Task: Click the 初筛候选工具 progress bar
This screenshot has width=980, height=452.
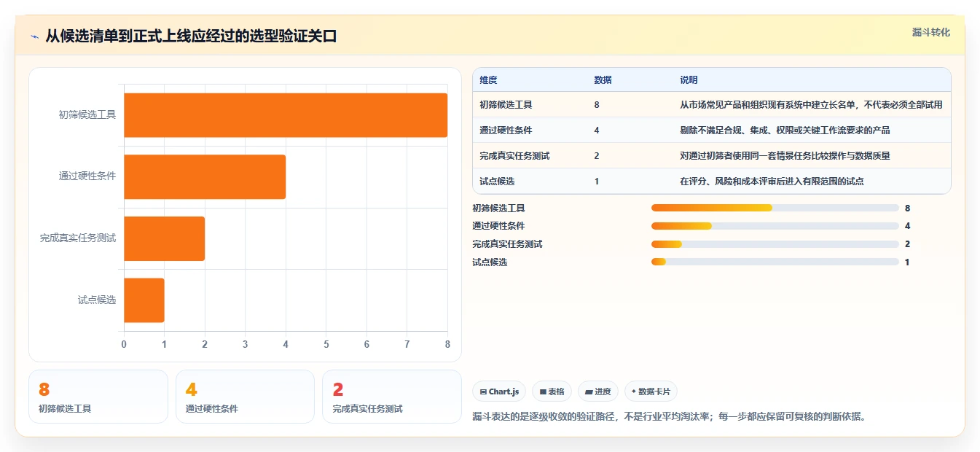Action: 775,208
